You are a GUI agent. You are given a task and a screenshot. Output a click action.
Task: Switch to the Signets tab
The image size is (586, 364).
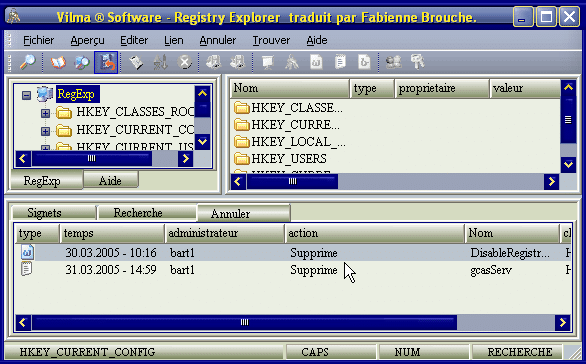coord(54,213)
